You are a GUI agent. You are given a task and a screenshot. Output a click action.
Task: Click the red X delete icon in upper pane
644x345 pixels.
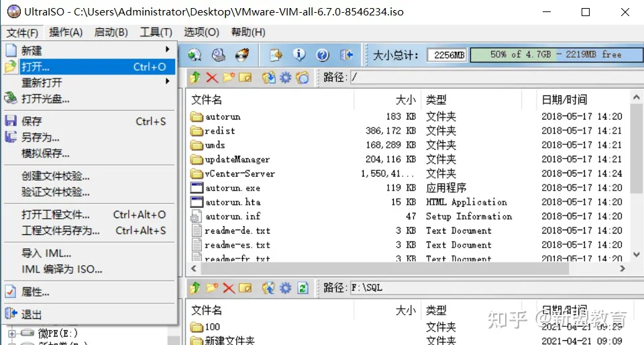point(212,78)
